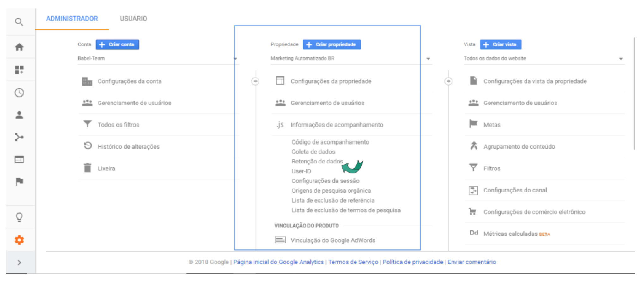Open the Conversions flag icon in sidebar
The image size is (644, 284).
point(19,181)
